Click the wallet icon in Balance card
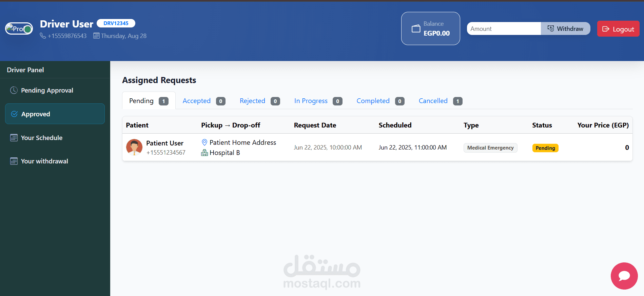Viewport: 644px width, 296px height. click(416, 29)
